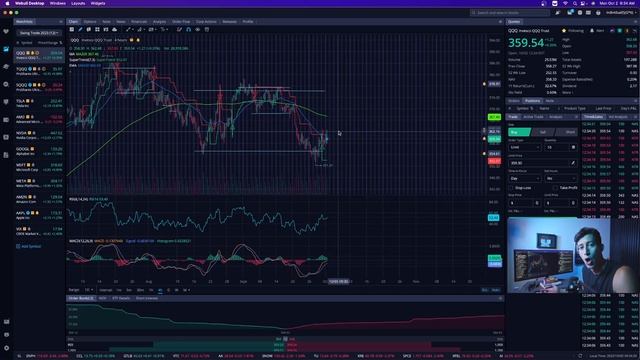Select TSLA row in watchlist
This screenshot has height=360, width=640.
[39, 103]
